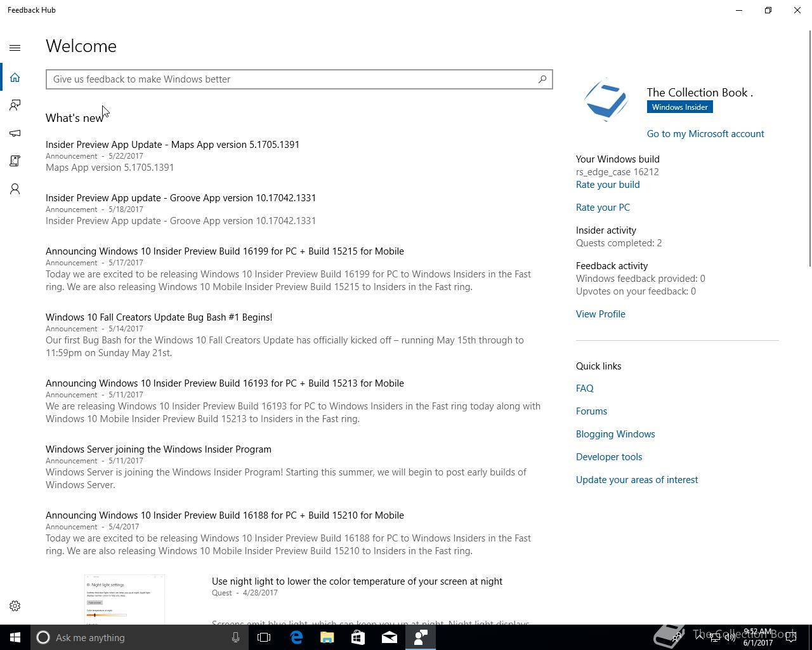The image size is (812, 650).
Task: Open Build 16188 for PC announcement
Action: click(x=225, y=515)
